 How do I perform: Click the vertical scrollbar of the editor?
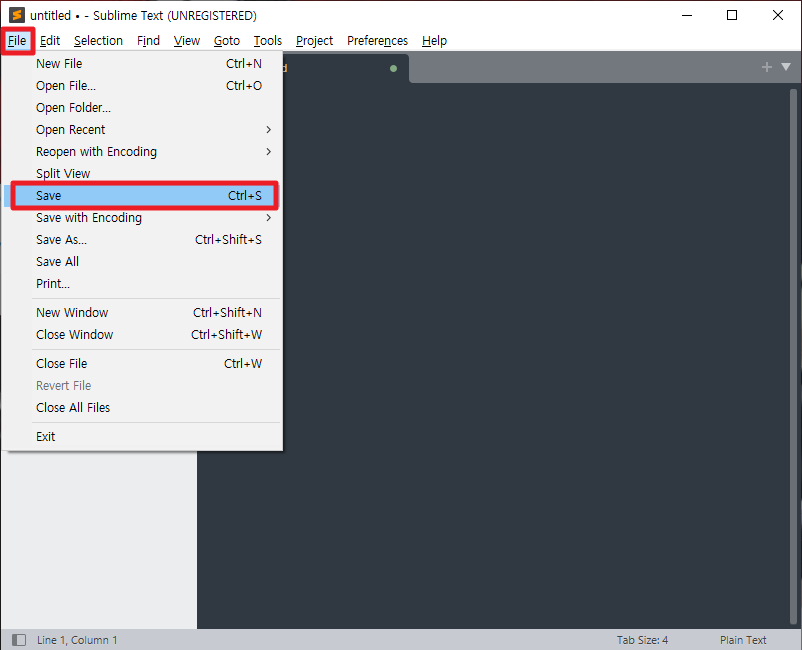click(793, 357)
